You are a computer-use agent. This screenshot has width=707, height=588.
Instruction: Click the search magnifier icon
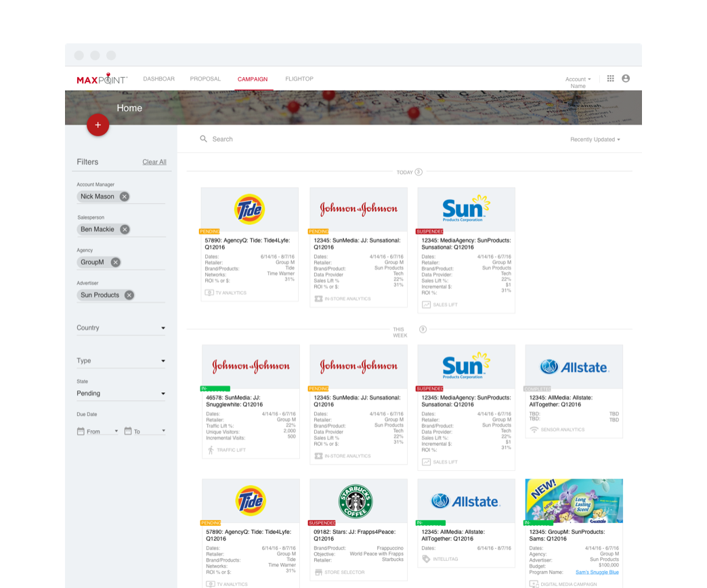coord(203,139)
